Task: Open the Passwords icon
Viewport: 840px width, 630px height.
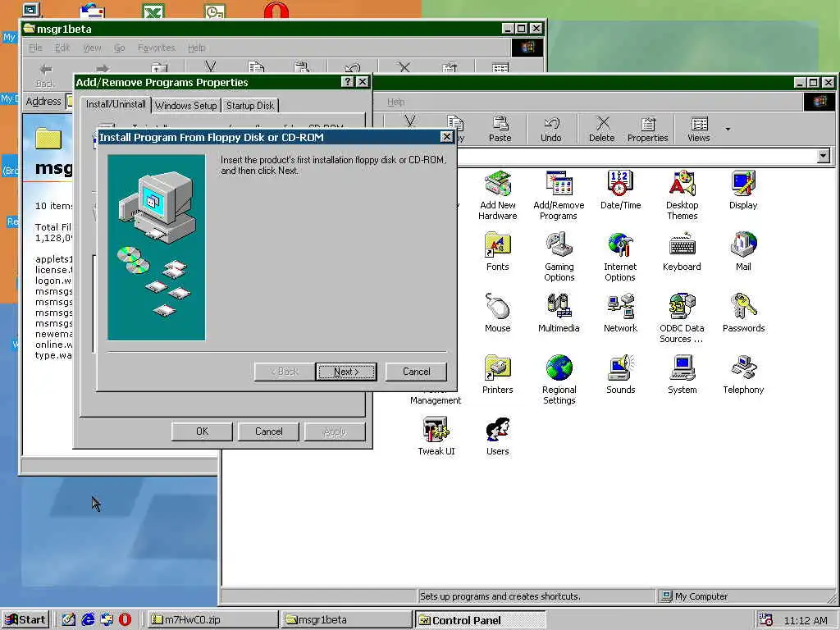Action: pos(743,313)
